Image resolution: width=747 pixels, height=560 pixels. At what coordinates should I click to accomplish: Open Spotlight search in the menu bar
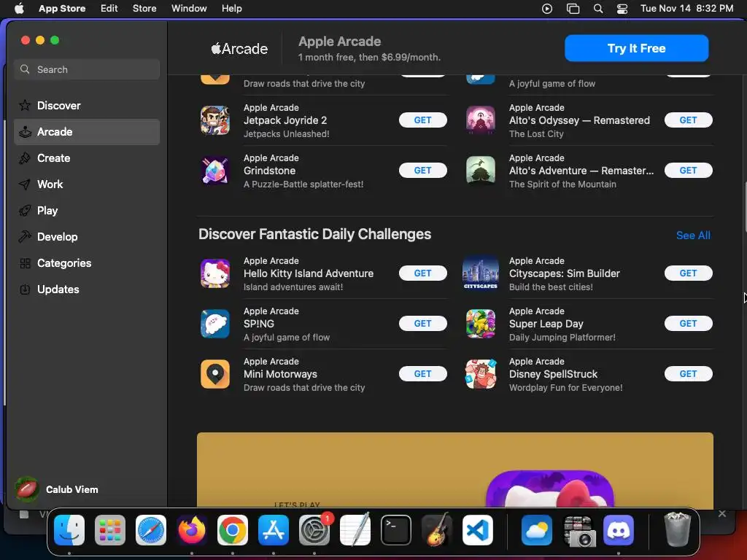[598, 9]
